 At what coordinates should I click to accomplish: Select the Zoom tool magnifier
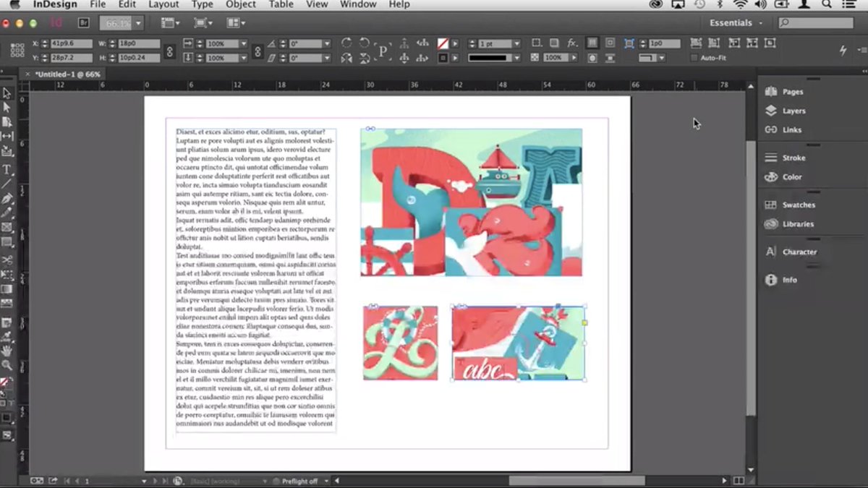(x=7, y=365)
